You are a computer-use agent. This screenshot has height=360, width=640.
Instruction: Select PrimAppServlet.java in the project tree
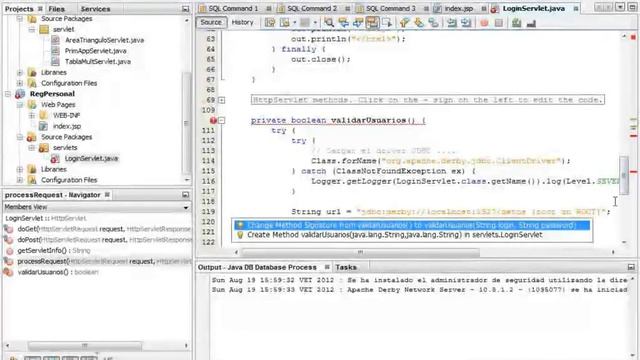tap(96, 51)
